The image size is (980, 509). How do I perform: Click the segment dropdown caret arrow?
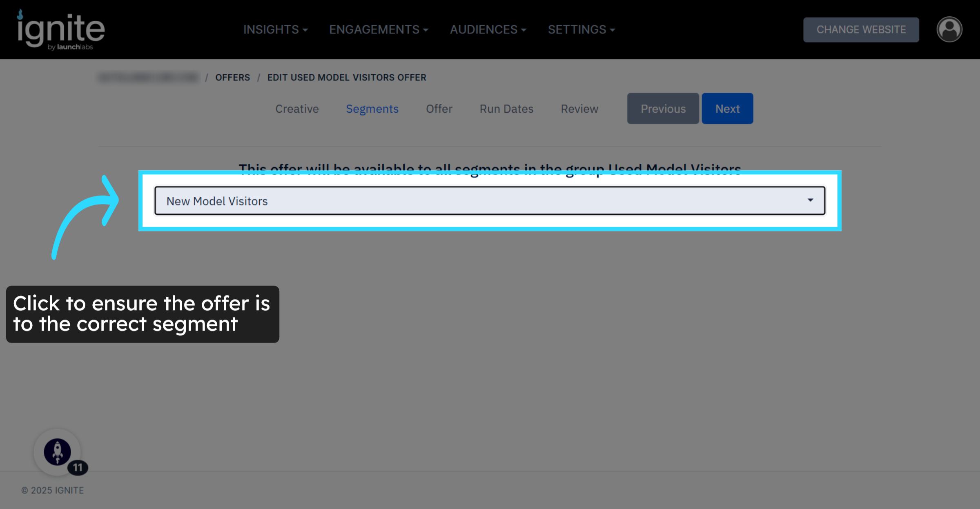click(810, 200)
